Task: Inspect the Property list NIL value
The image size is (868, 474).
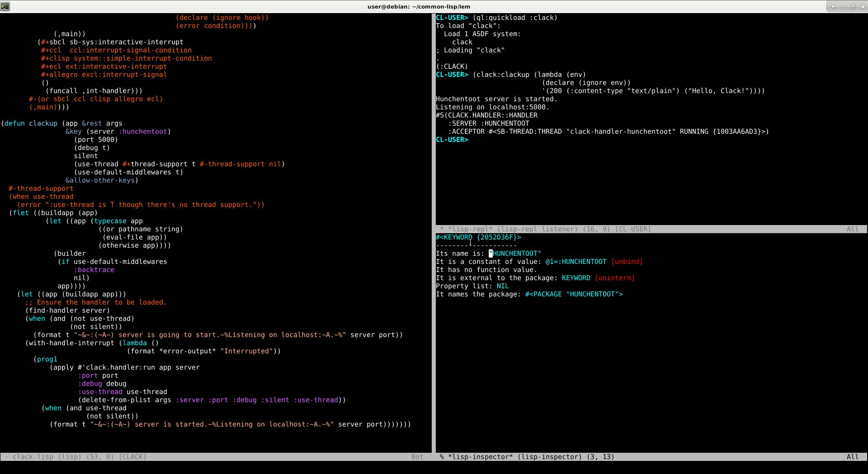Action: click(x=502, y=286)
